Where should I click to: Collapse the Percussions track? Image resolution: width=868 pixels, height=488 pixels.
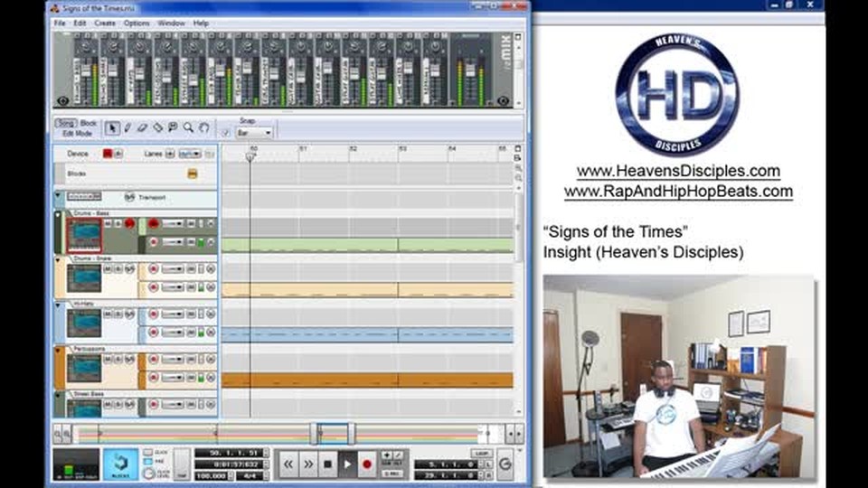pos(58,351)
